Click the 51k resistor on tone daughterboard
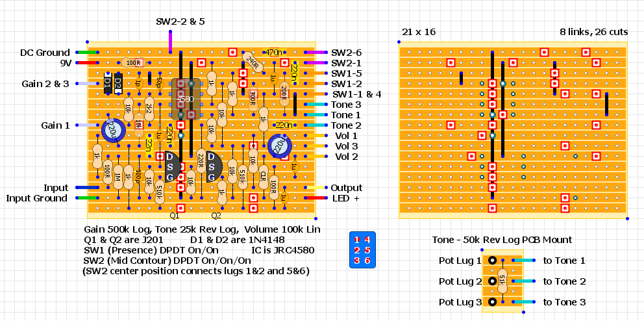The height and width of the screenshot is (321, 644). [x=503, y=281]
